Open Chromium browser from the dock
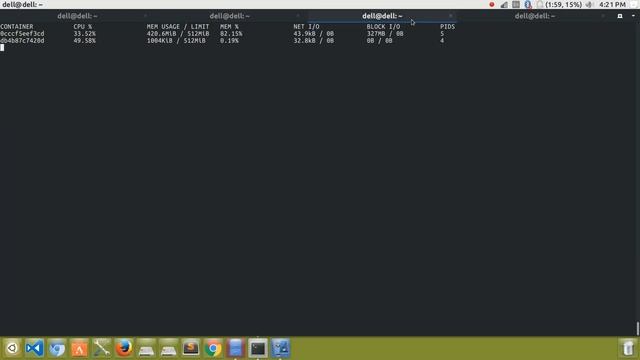The image size is (640, 360). tap(57, 348)
